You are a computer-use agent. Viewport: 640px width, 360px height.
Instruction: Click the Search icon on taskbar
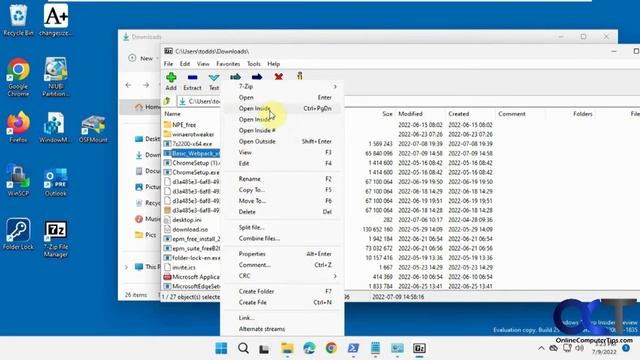click(243, 348)
